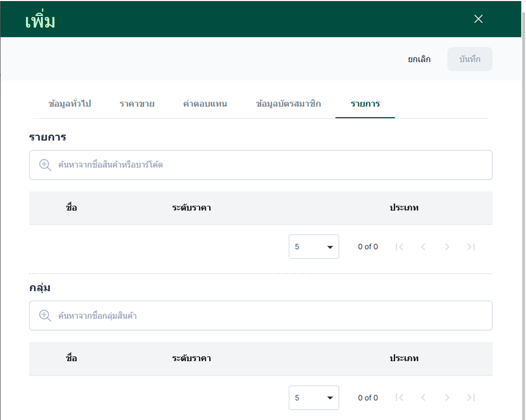The height and width of the screenshot is (420, 526).
Task: Go to previous page in รายการ table
Action: coord(423,247)
